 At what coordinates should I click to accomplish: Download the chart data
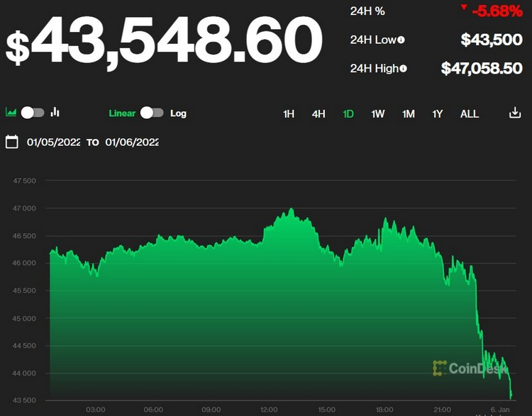(515, 113)
